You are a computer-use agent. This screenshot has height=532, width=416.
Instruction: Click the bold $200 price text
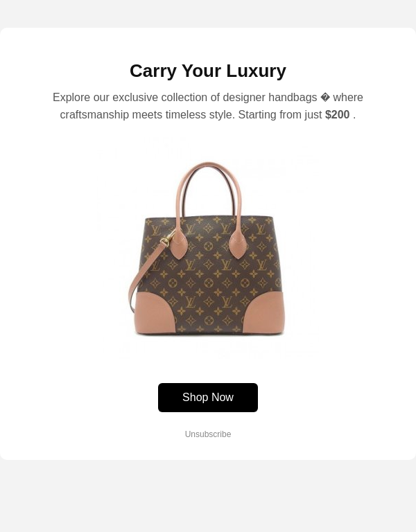[337, 115]
